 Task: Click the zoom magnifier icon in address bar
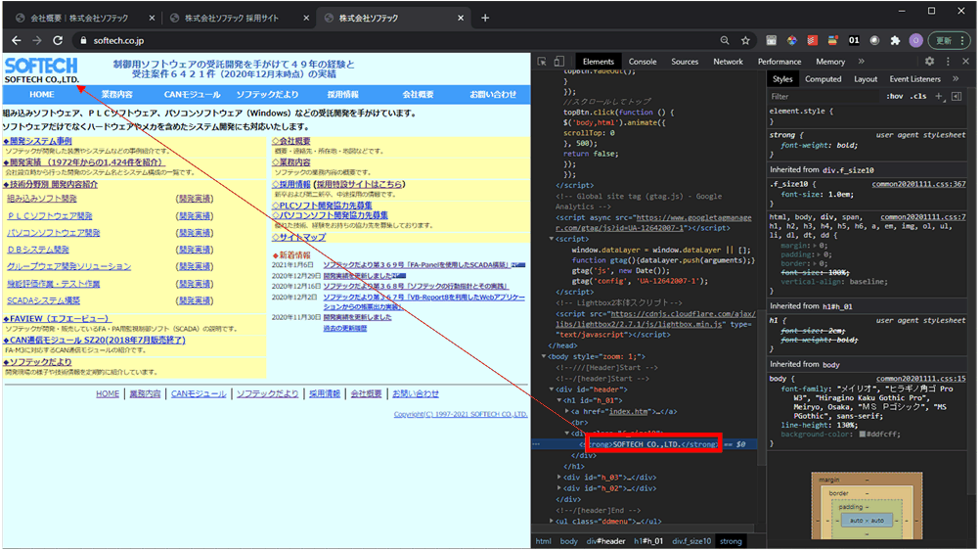(725, 41)
